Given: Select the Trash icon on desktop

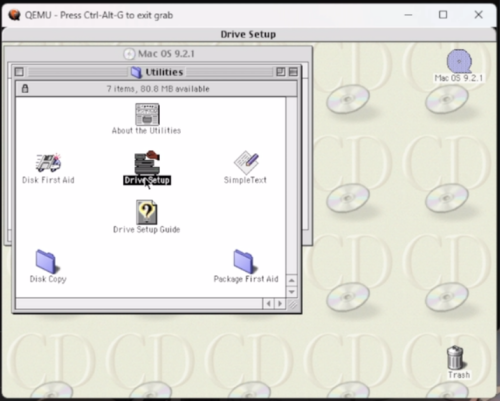Looking at the screenshot, I should coord(456,357).
